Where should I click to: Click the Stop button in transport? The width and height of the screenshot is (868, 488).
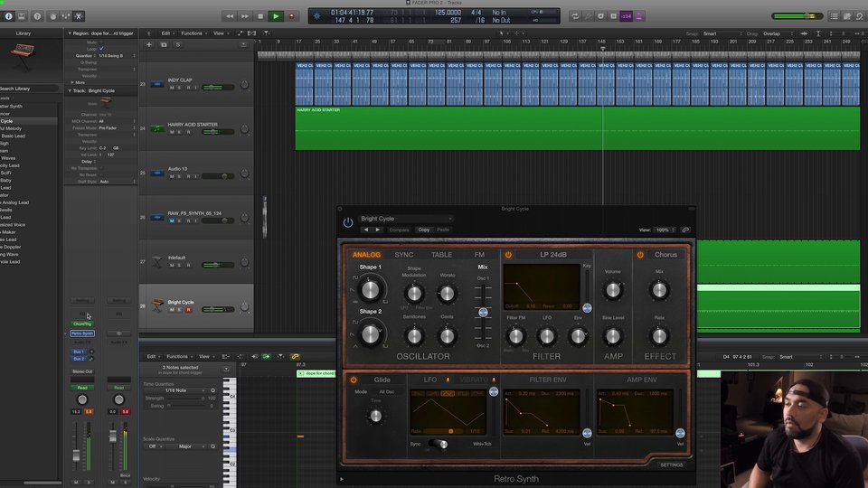260,16
